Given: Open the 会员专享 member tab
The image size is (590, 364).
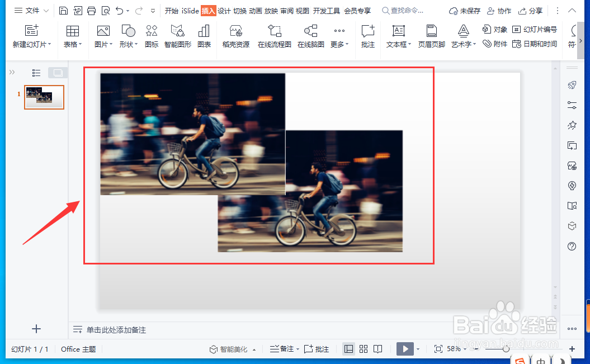Looking at the screenshot, I should point(357,11).
